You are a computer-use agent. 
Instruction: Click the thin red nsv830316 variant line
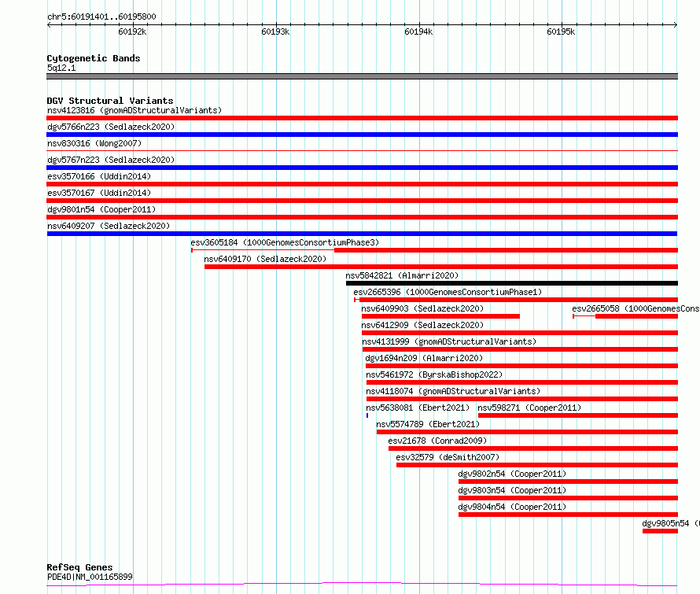(362, 151)
